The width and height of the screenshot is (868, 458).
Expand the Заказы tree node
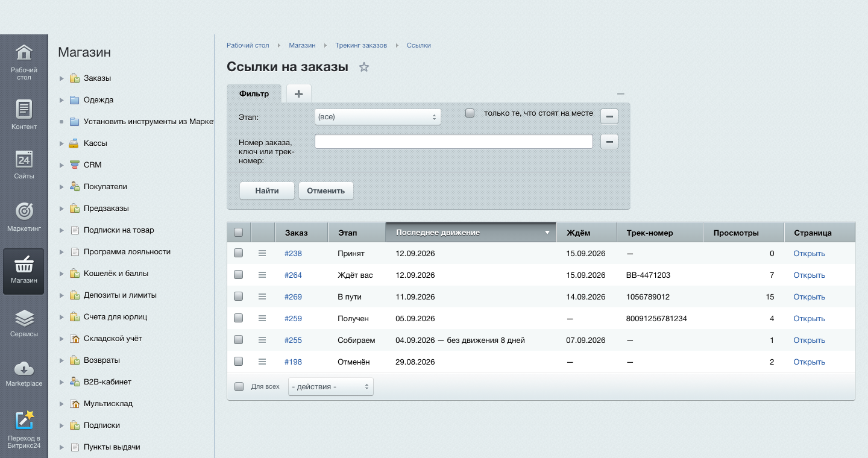pos(61,78)
